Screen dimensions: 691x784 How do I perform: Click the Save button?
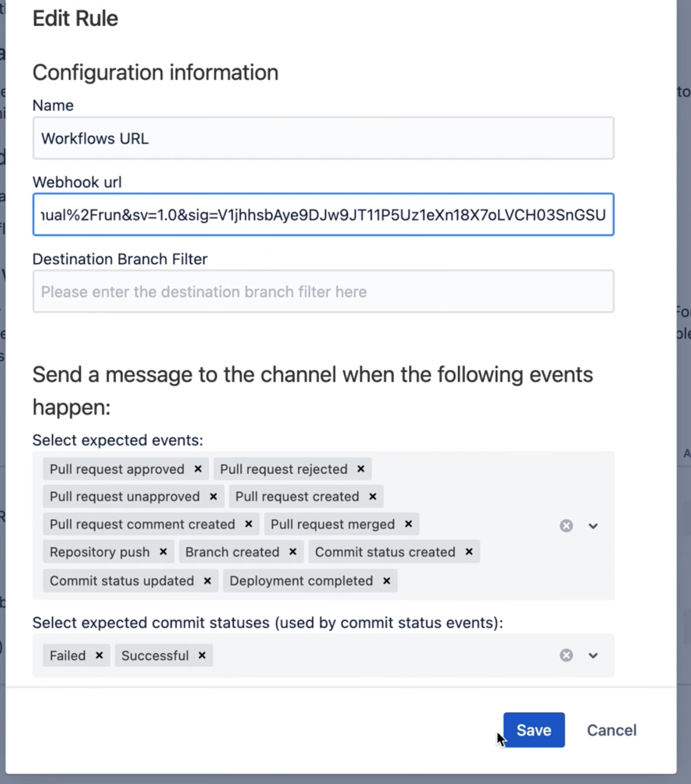coord(534,730)
